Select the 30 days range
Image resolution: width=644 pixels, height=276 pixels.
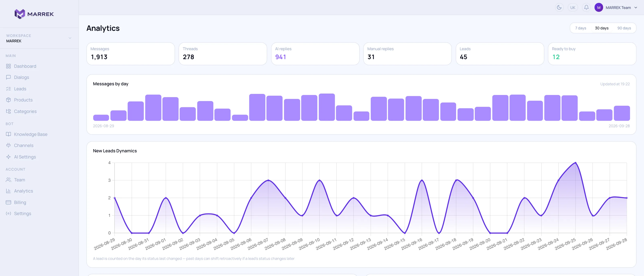tap(602, 28)
